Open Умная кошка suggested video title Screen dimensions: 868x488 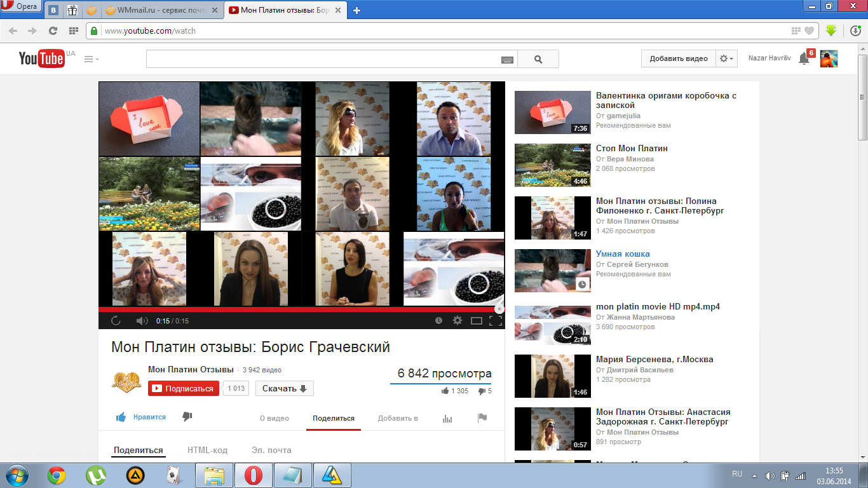coord(623,254)
